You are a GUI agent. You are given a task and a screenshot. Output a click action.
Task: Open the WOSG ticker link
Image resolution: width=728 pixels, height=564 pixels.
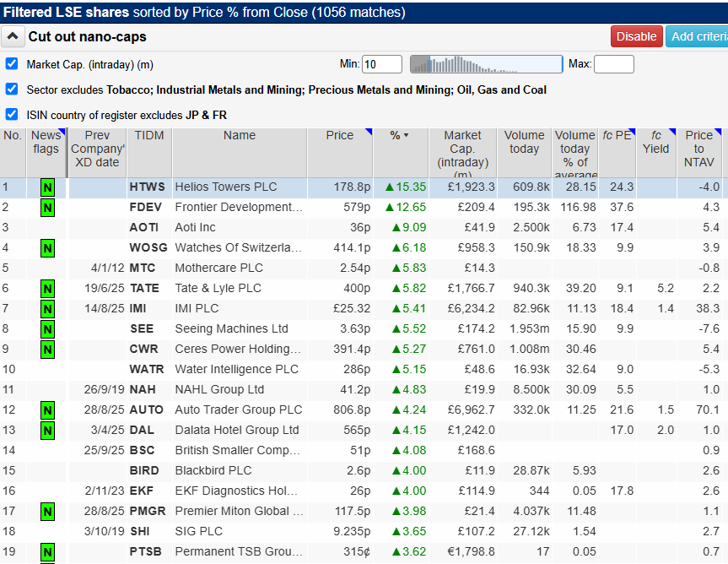pyautogui.click(x=148, y=247)
